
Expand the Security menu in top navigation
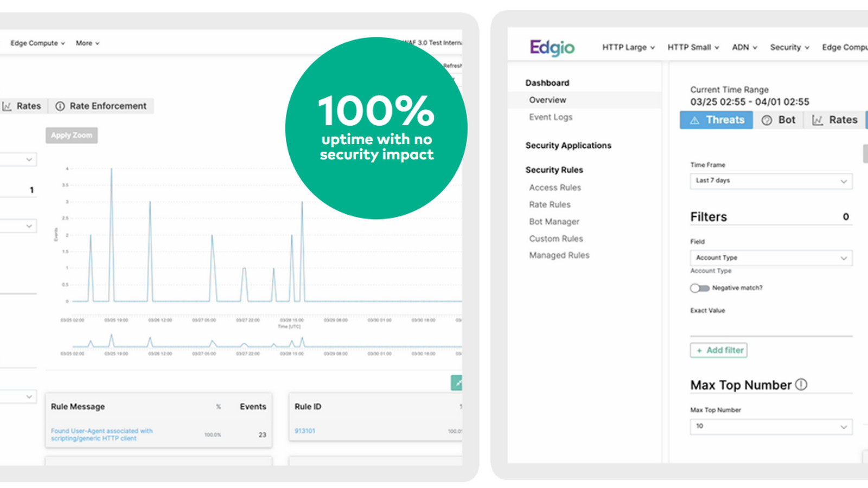tap(789, 47)
